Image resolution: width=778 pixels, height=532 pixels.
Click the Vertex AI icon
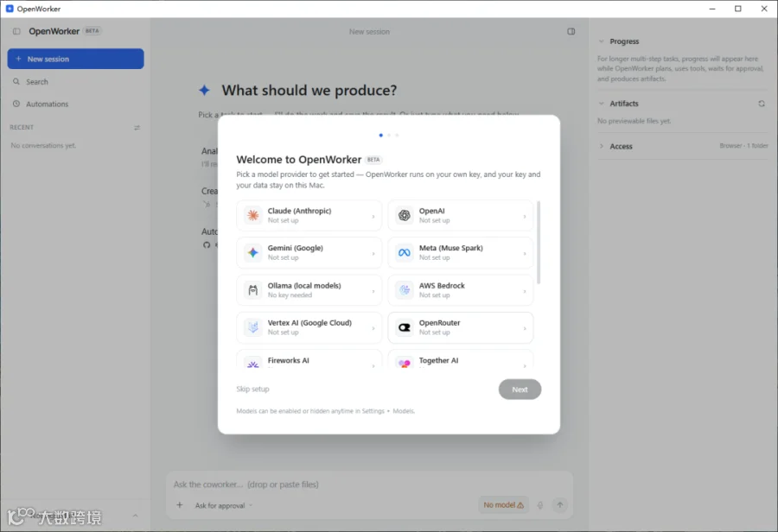(x=253, y=327)
